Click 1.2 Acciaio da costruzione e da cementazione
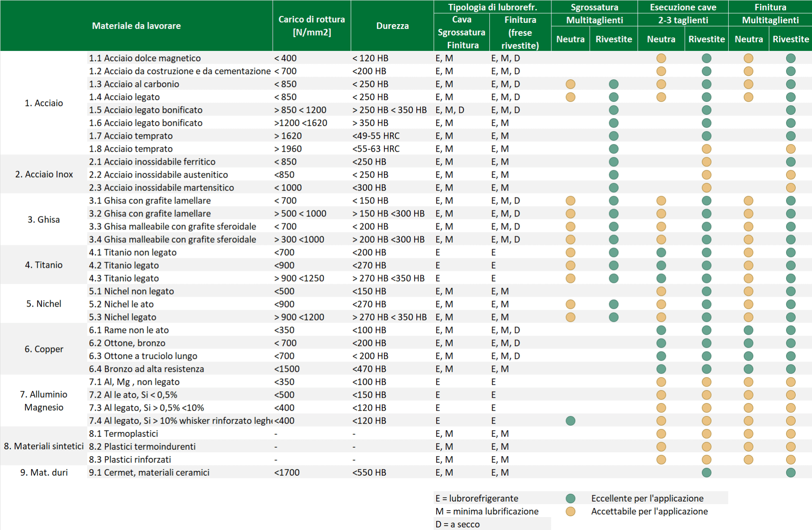812x530 pixels. coord(180,71)
